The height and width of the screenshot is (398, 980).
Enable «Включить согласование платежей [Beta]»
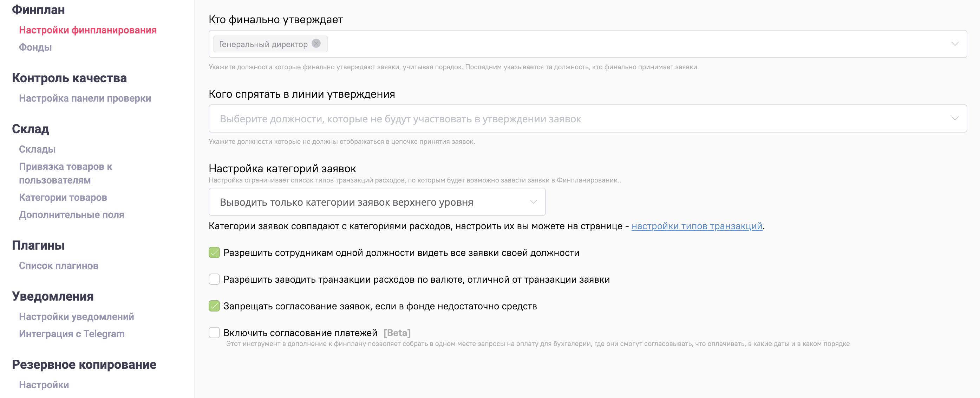click(x=214, y=332)
